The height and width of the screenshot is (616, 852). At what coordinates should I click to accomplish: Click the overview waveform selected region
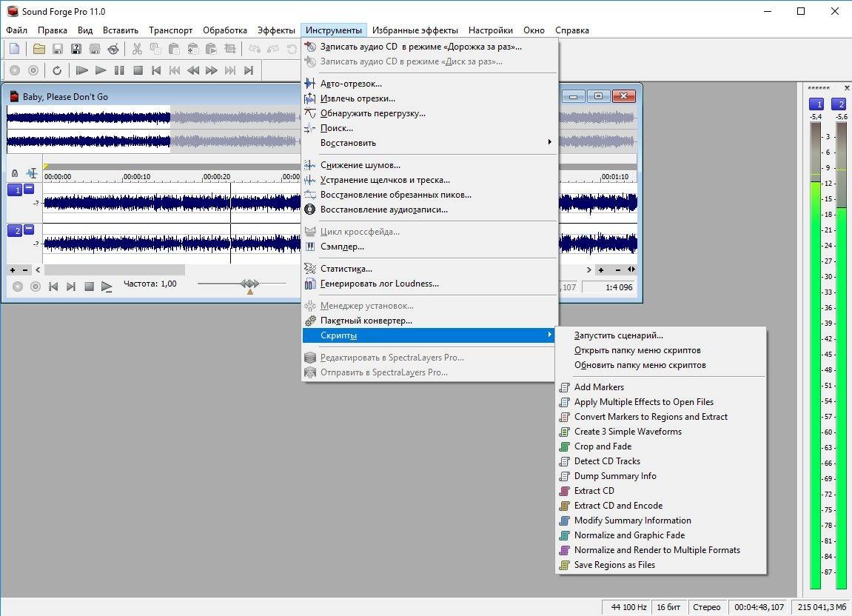89,130
